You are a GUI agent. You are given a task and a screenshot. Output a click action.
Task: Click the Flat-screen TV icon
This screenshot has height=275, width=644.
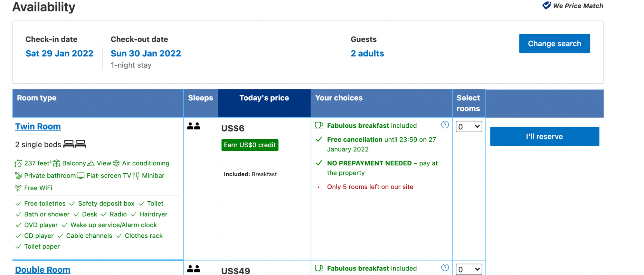(x=80, y=176)
